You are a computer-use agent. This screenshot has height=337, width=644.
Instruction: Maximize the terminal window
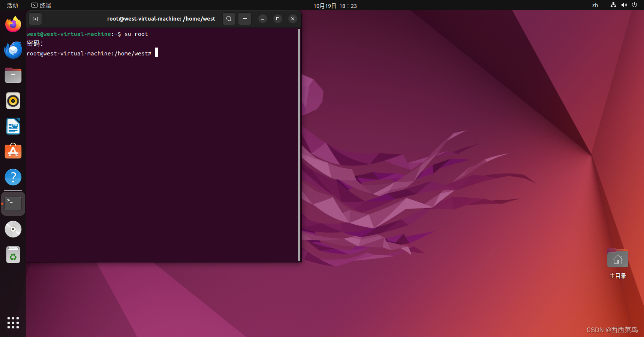click(x=278, y=19)
